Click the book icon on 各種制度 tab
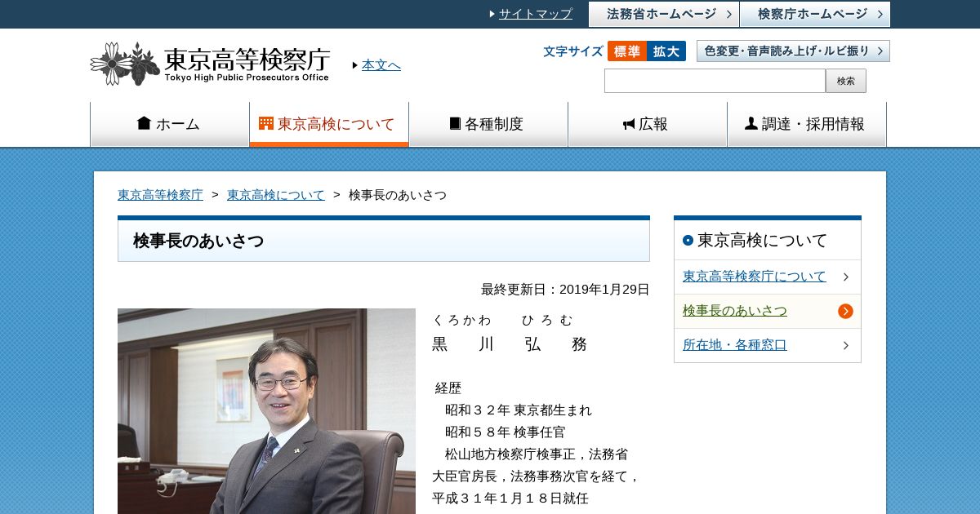980x514 pixels. tap(455, 123)
